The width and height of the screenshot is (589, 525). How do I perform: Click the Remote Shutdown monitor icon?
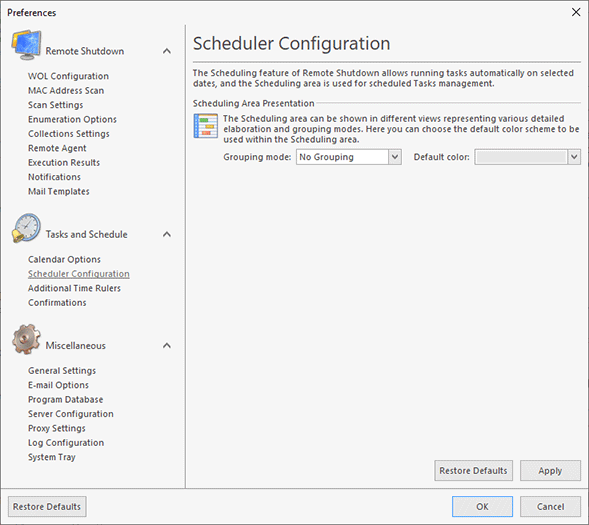click(26, 45)
